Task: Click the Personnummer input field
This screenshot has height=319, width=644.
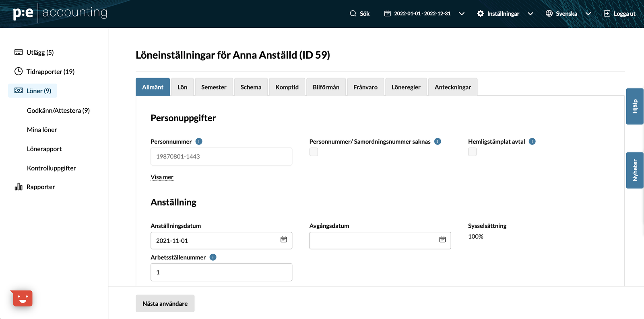Action: click(221, 156)
